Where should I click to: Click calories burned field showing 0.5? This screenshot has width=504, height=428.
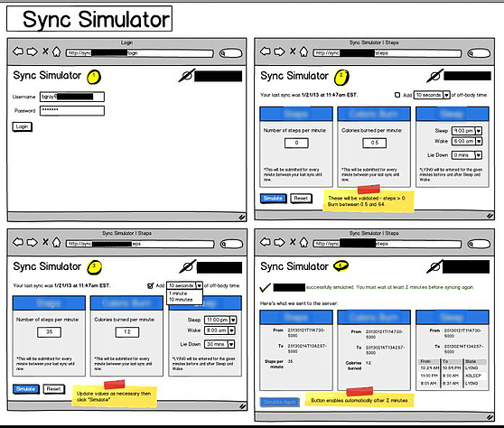point(375,143)
